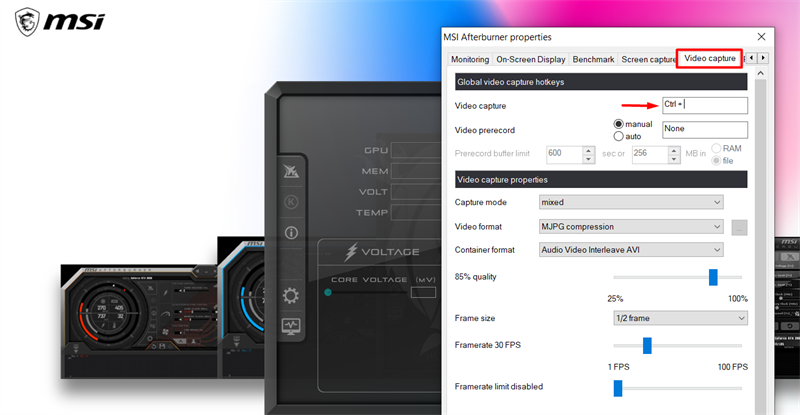The image size is (800, 415).
Task: Click the 85% quality slider handle
Action: 713,277
